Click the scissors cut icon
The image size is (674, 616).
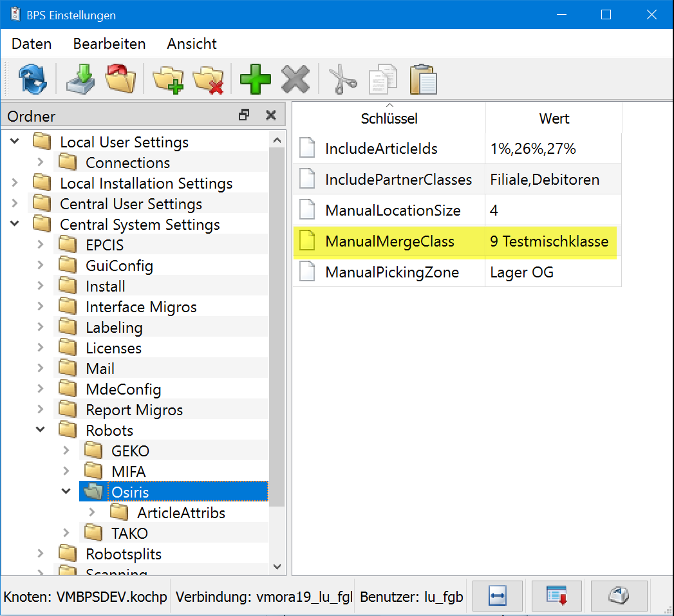point(342,80)
